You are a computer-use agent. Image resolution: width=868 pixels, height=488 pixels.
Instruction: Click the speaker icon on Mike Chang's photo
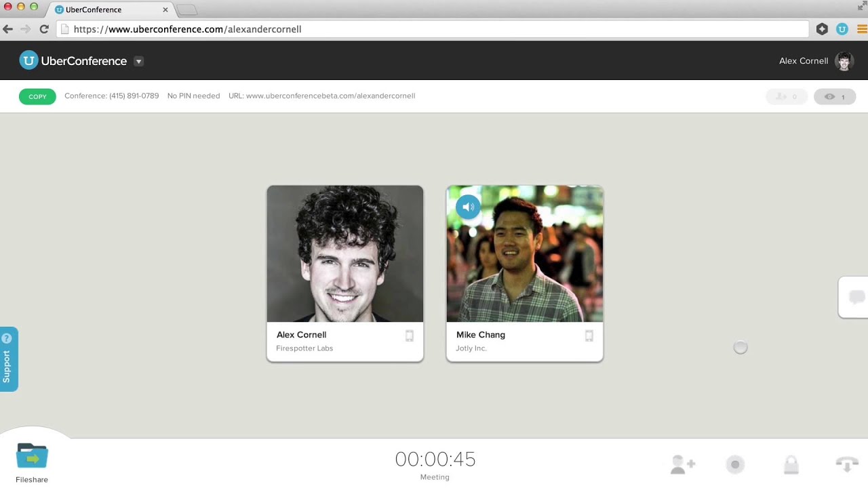pos(468,207)
